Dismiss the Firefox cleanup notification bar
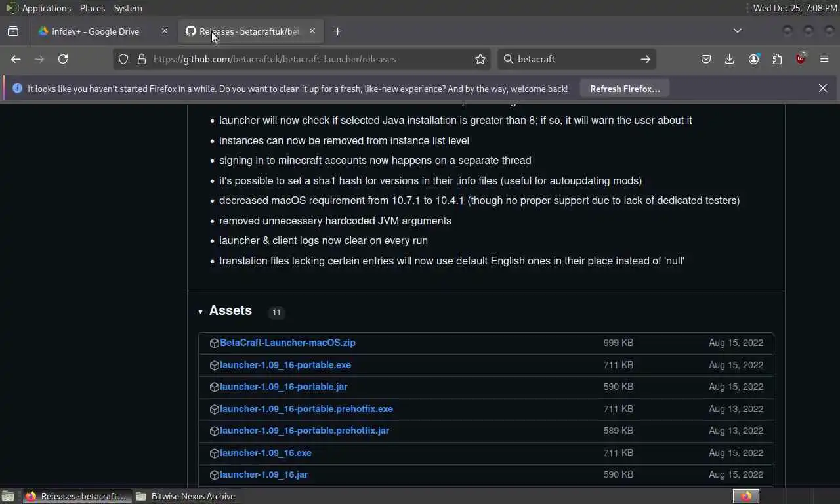The image size is (840, 504). tap(823, 88)
